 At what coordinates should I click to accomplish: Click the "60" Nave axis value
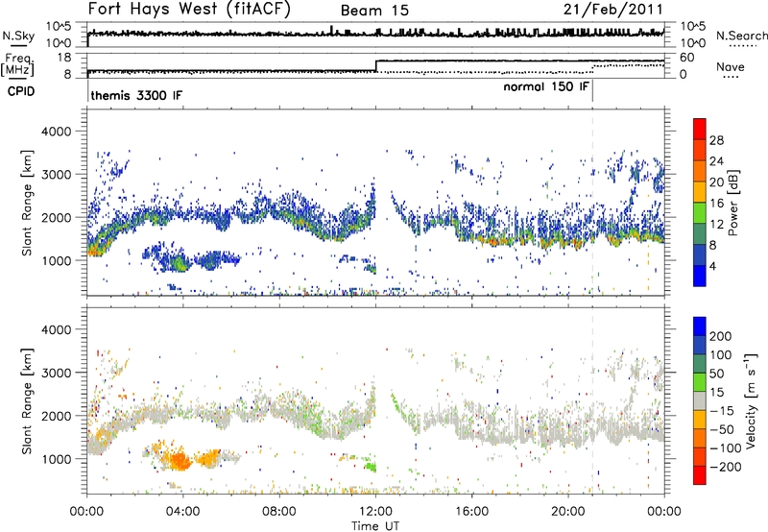687,58
